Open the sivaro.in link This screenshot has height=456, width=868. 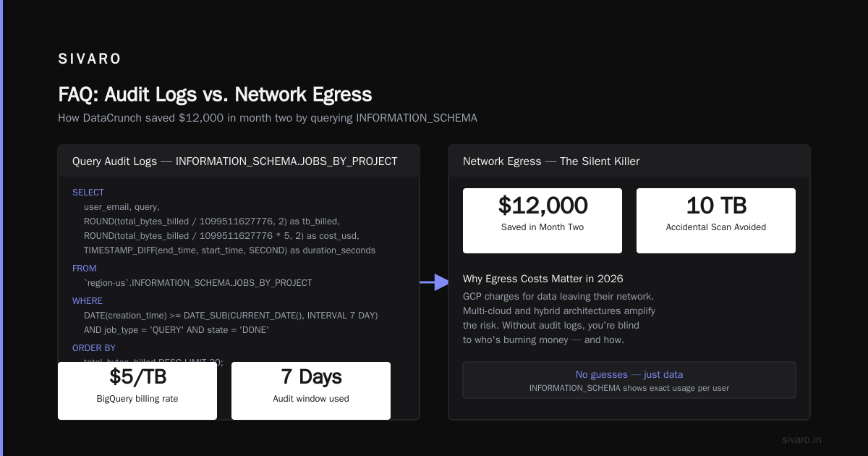coord(801,439)
